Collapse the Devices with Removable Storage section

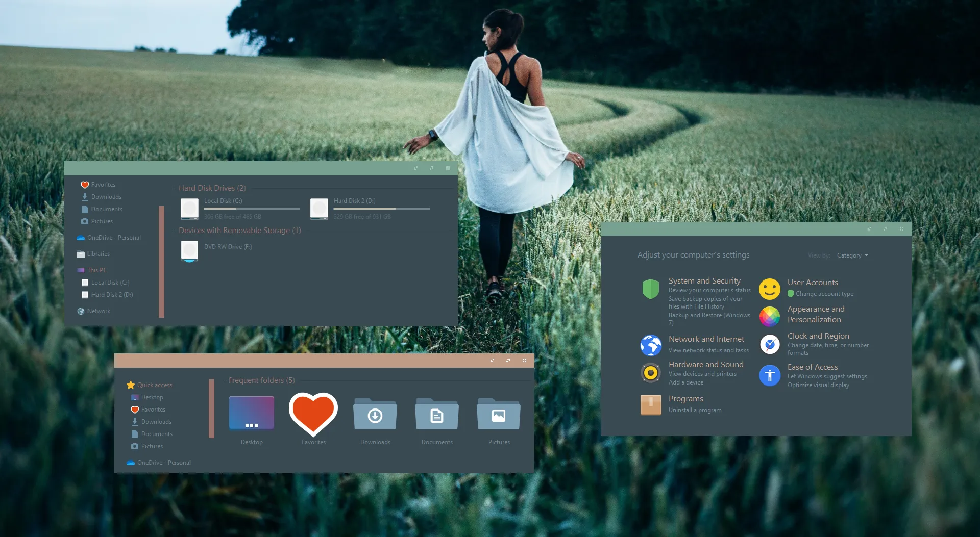click(x=173, y=231)
